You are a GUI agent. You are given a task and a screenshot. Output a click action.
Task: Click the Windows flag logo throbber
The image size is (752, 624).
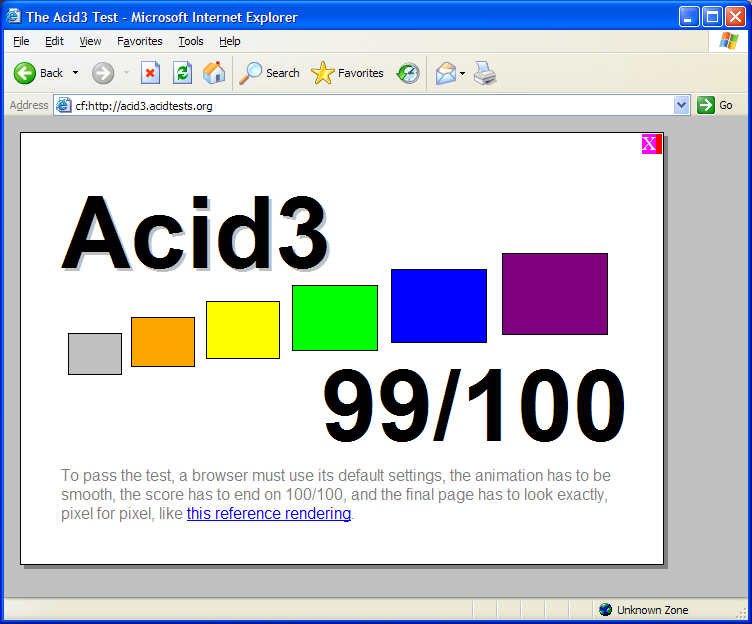pos(729,41)
